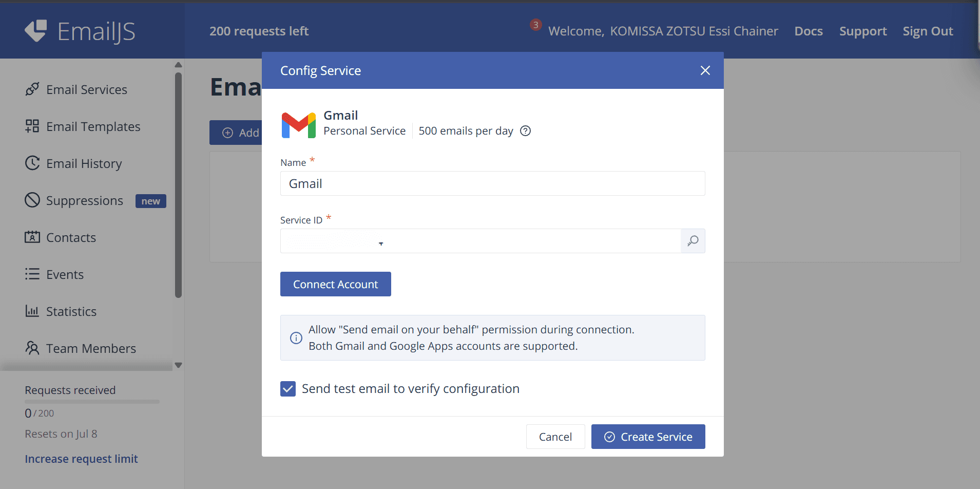Screen dimensions: 980x489
Task: Click the Contacts card icon
Action: pyautogui.click(x=32, y=237)
